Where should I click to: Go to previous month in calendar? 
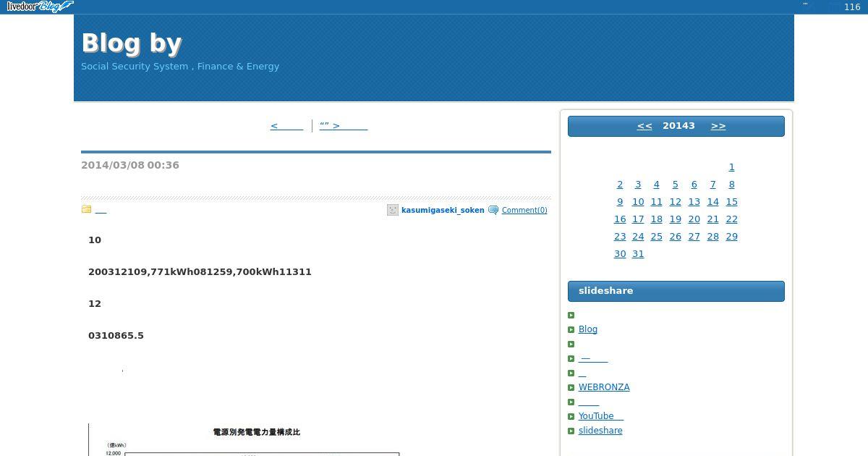tap(644, 126)
